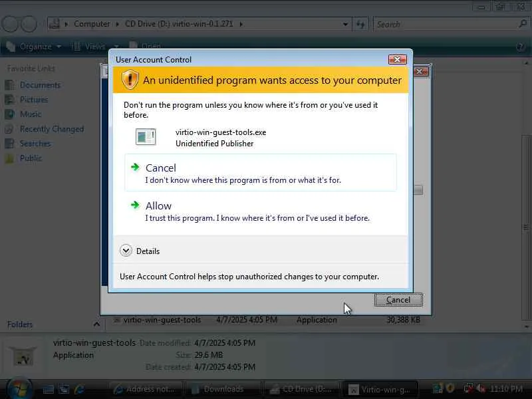This screenshot has width=532, height=399.
Task: Open the Organize menu in Explorer
Action: point(34,47)
